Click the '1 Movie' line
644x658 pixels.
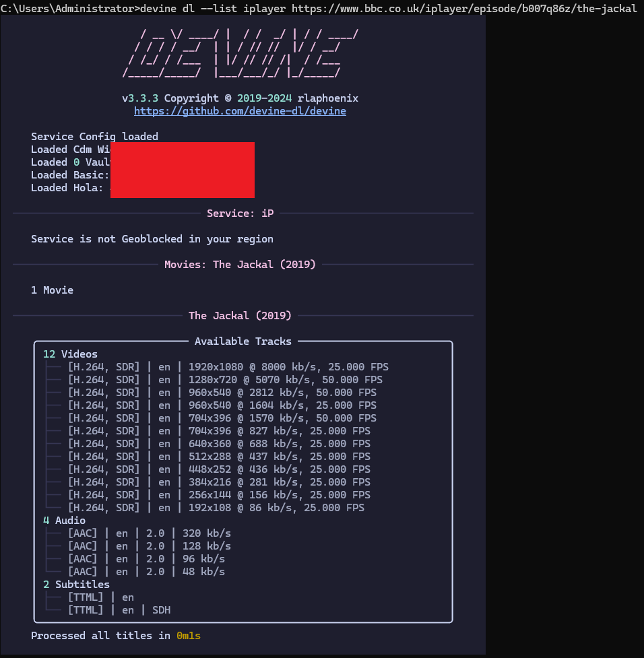point(52,290)
